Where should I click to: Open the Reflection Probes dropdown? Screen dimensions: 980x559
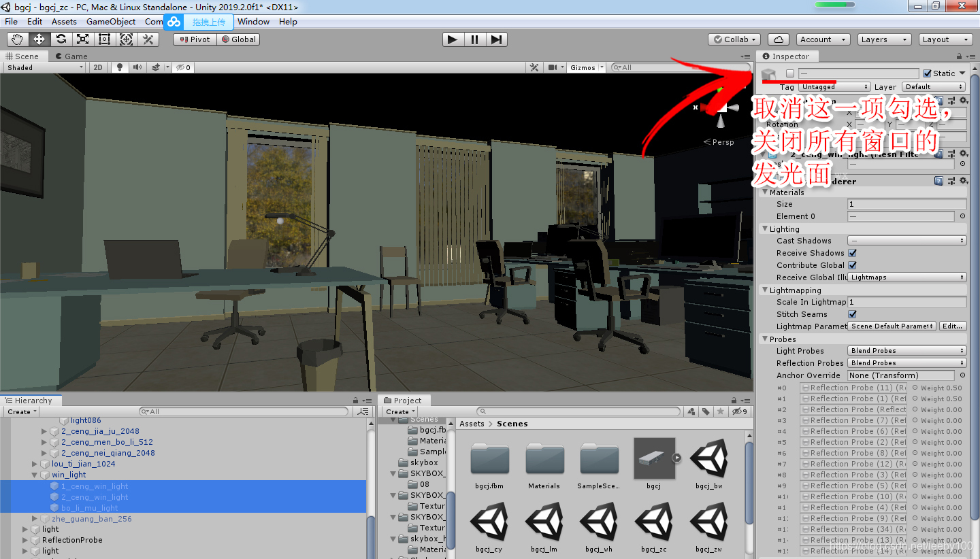coord(907,363)
